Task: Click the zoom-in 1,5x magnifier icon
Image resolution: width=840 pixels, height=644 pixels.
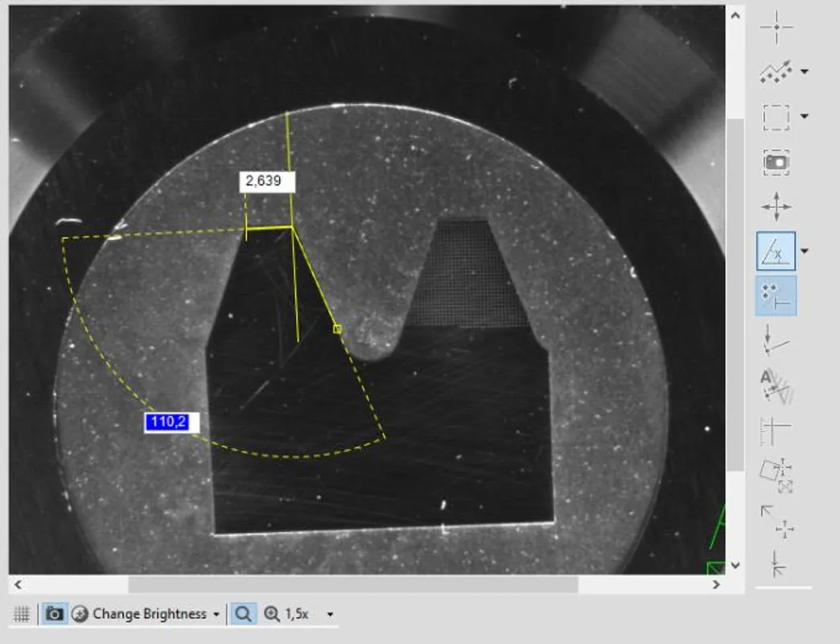Action: 272,613
